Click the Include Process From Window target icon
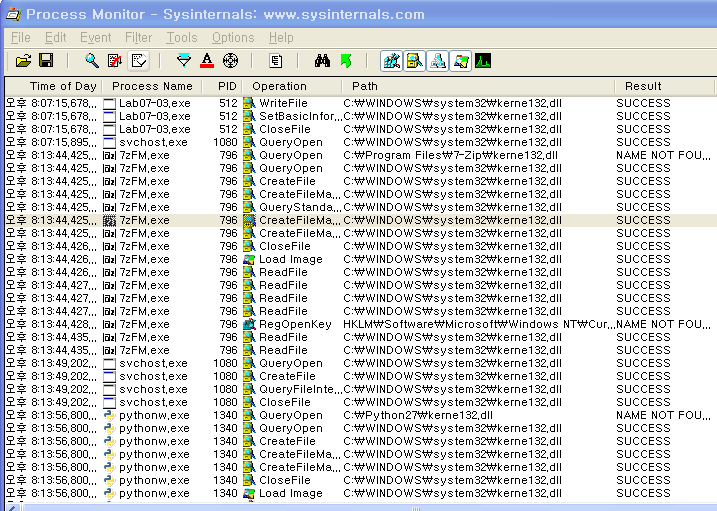The image size is (717, 511). (230, 60)
